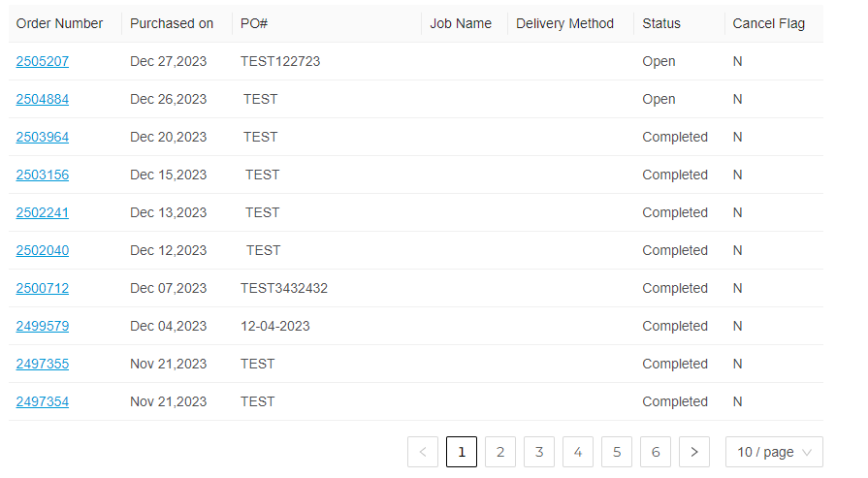868x478 pixels.
Task: Open order 2505207
Action: (43, 61)
